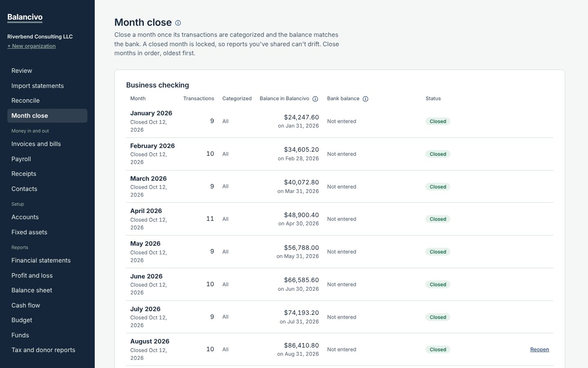
Task: Open the Reconcile page
Action: [x=47, y=101]
